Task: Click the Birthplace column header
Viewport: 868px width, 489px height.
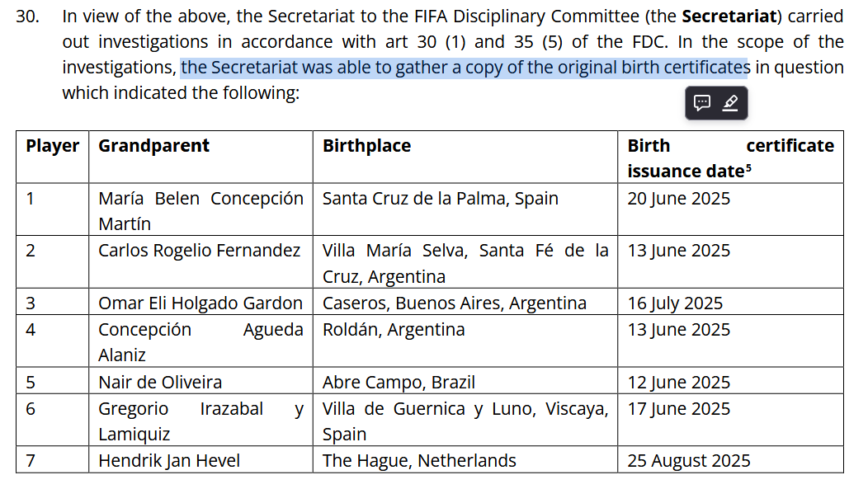Action: pyautogui.click(x=366, y=145)
